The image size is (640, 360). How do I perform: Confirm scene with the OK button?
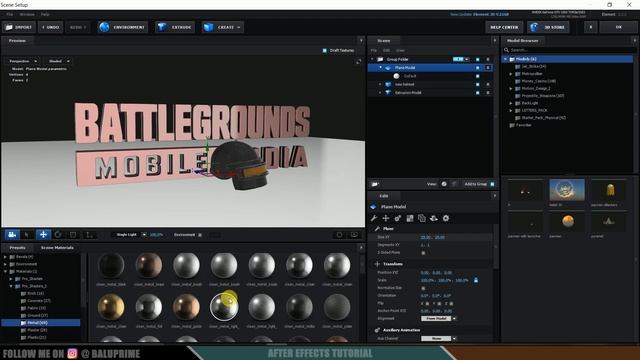pos(619,27)
